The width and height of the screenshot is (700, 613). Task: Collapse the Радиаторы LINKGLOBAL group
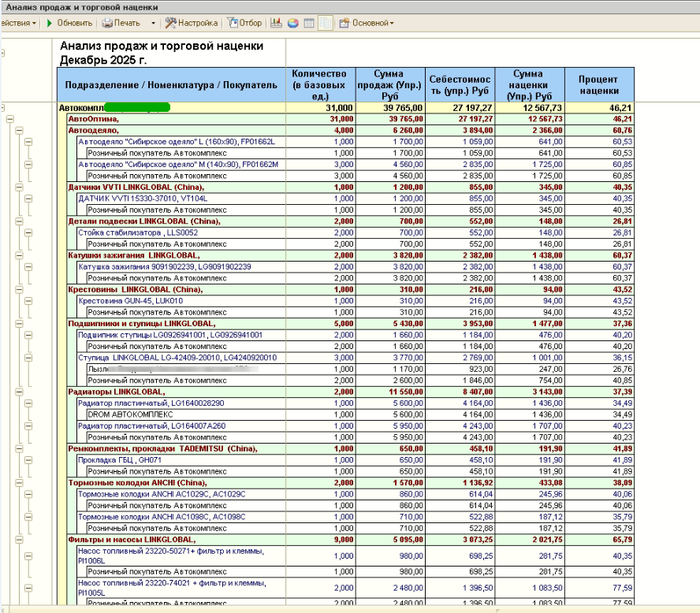19,391
